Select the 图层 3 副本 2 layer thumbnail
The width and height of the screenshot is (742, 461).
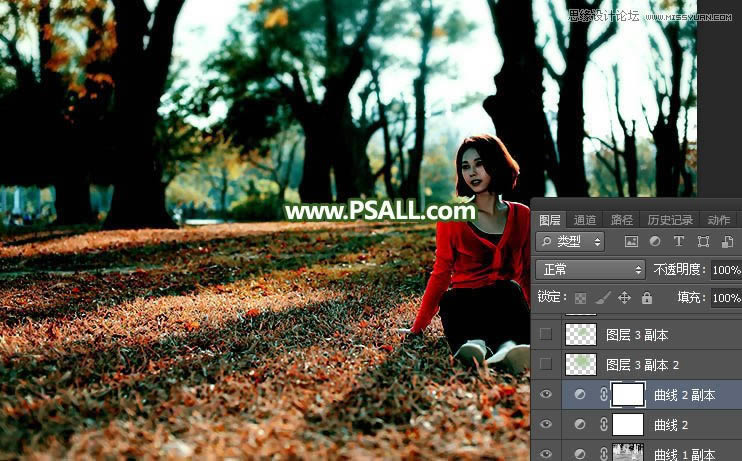580,364
